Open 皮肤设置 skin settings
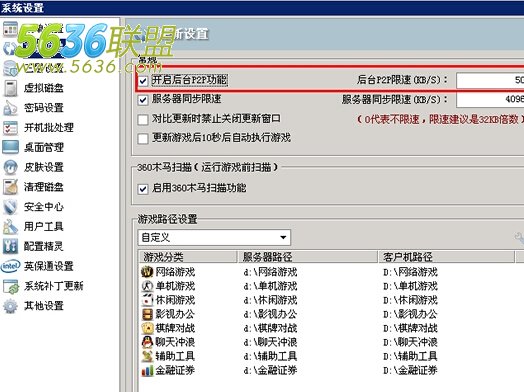 coord(43,167)
